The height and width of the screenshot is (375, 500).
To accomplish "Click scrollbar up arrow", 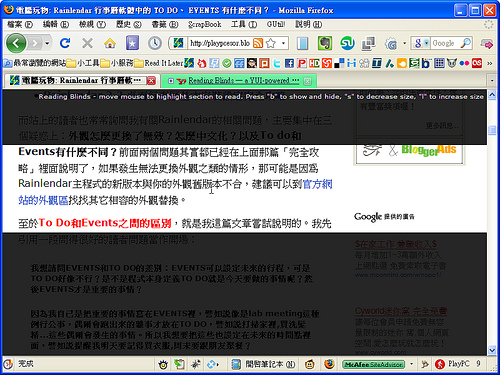I will pos(492,95).
